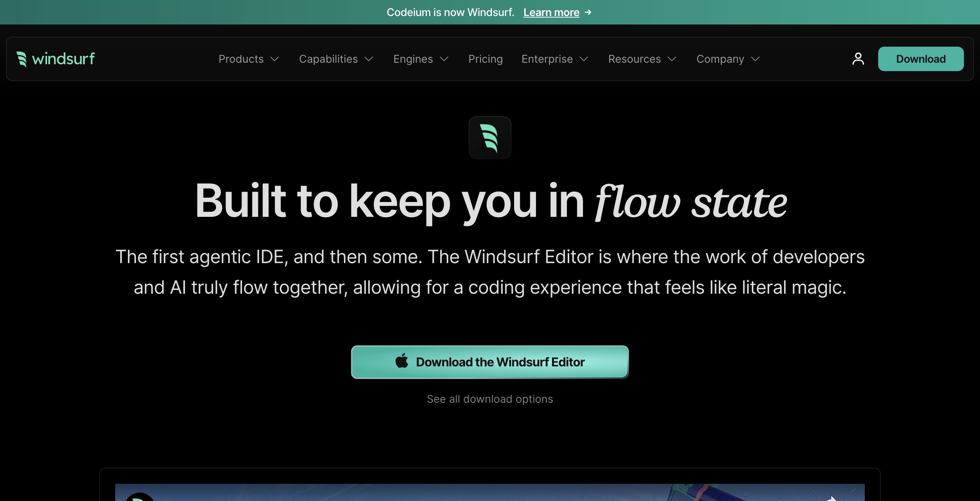980x501 pixels.
Task: Click the arrow next to Learn more
Action: [588, 13]
